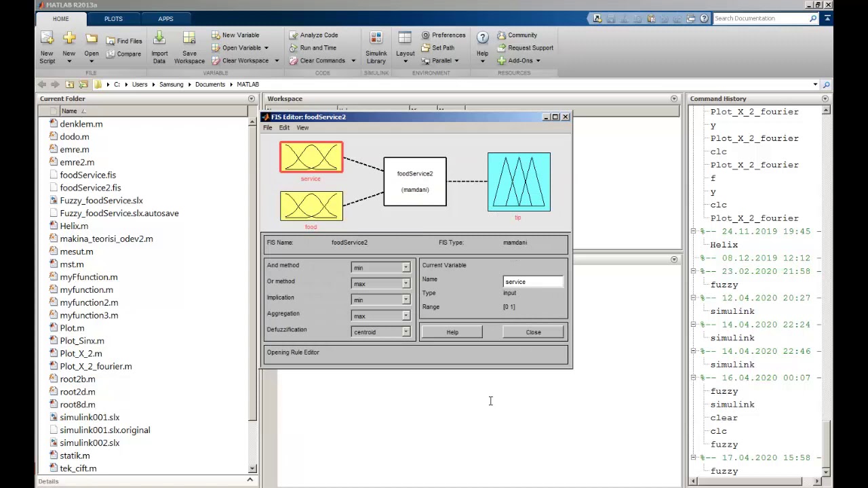Viewport: 868px width, 488px height.
Task: Click the foodService2 mamdani rule block
Action: point(415,182)
